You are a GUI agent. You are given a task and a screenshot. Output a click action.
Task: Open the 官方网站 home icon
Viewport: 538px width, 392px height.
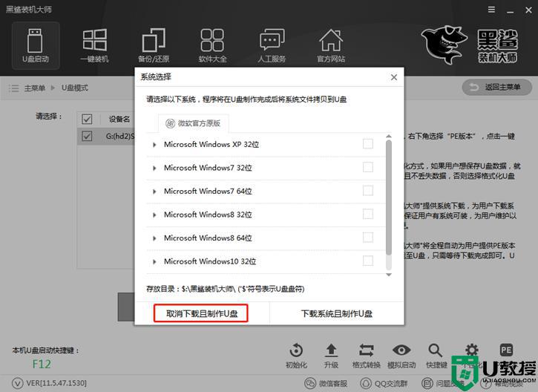coord(331,45)
